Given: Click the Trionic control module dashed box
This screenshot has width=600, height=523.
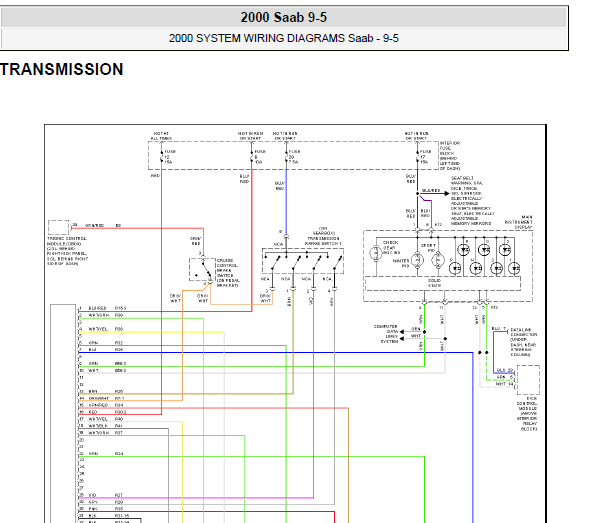Looking at the screenshot, I should 59,227.
